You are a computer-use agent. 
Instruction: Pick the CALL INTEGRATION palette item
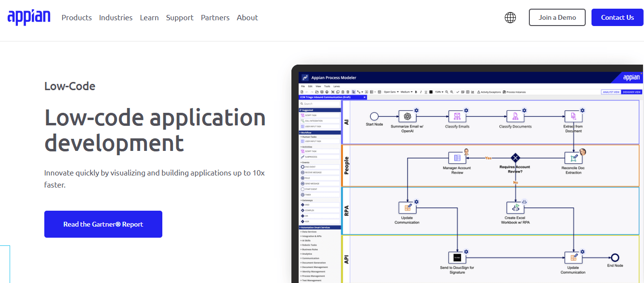[x=320, y=121]
